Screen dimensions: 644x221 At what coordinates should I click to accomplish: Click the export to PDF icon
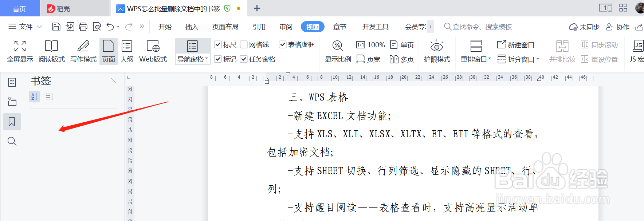point(70,27)
